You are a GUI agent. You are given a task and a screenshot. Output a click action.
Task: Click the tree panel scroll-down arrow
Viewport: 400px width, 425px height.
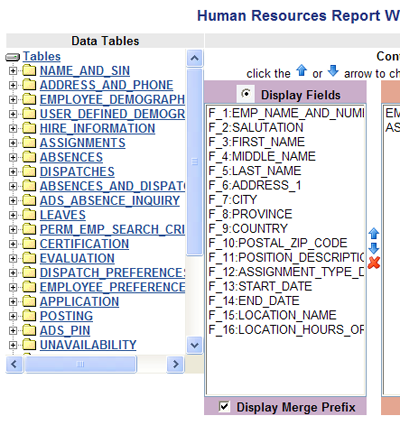(195, 345)
